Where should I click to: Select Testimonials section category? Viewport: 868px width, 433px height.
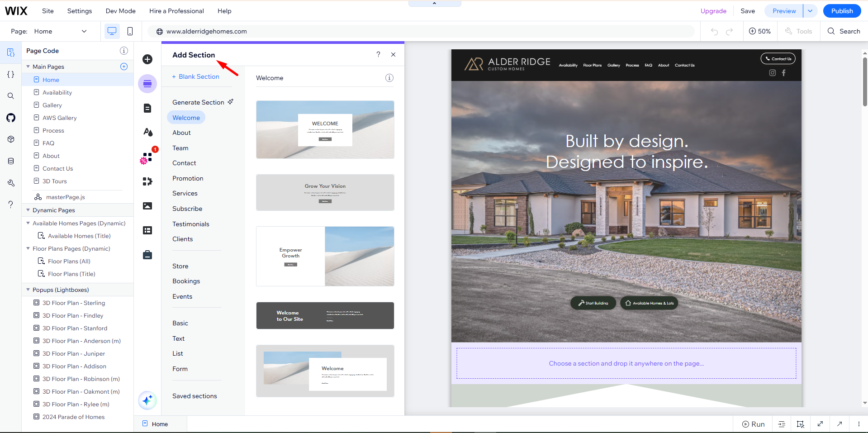coord(190,224)
